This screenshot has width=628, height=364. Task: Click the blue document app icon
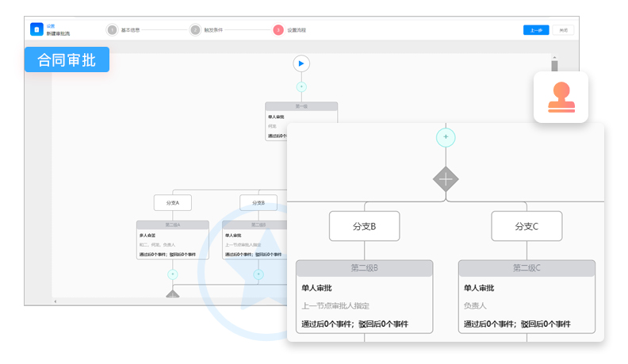tap(36, 29)
